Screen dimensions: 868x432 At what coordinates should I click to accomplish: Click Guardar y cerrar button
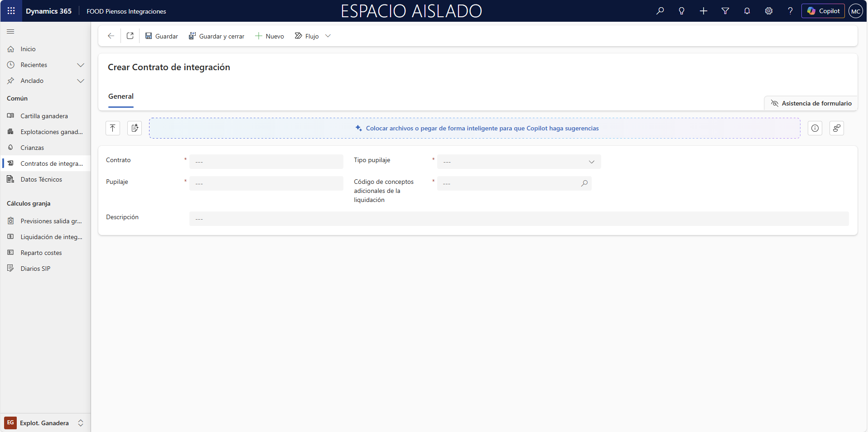(x=217, y=36)
